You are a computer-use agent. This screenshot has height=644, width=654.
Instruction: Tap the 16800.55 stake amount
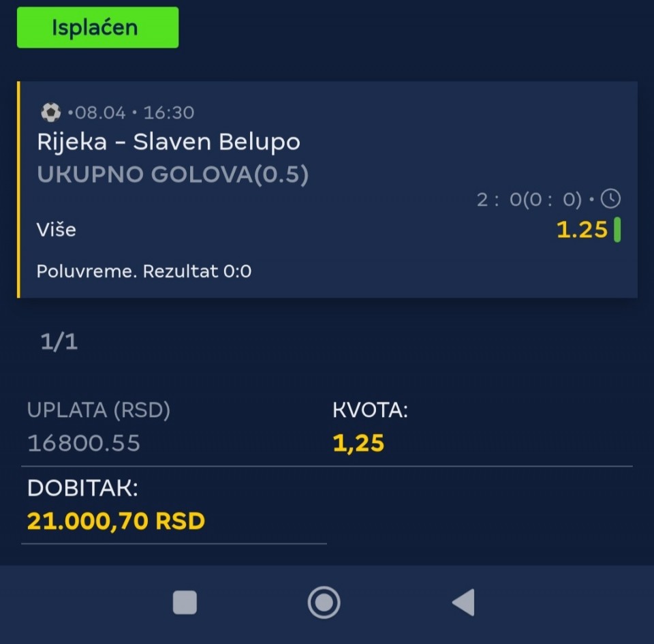84,443
